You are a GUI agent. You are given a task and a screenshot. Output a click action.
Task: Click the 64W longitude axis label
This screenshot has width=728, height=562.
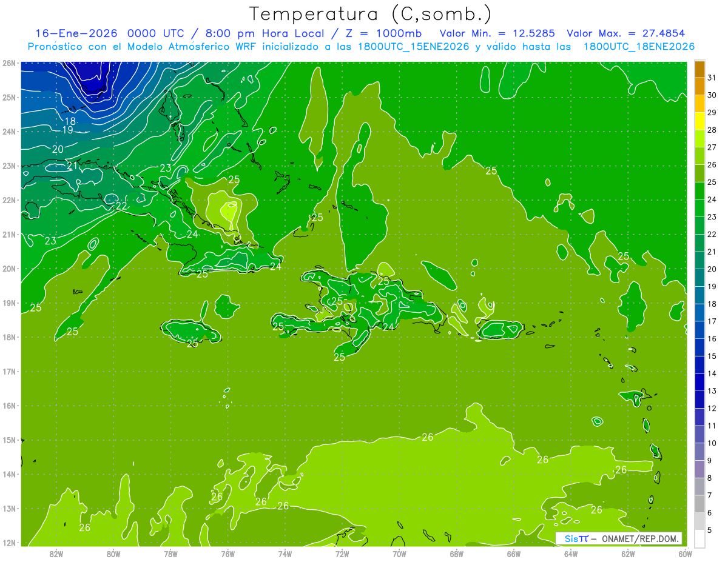pyautogui.click(x=571, y=554)
